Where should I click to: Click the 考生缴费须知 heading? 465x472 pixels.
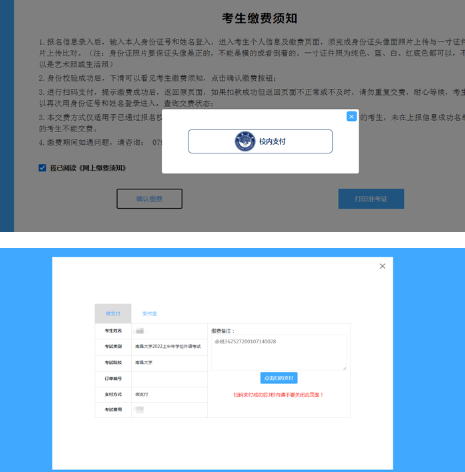pyautogui.click(x=259, y=18)
